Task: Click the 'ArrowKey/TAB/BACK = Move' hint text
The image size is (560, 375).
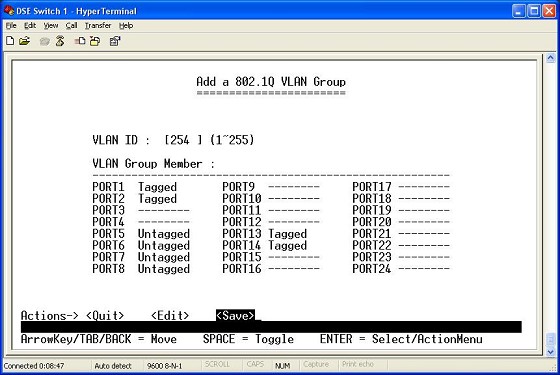Action: [99, 339]
